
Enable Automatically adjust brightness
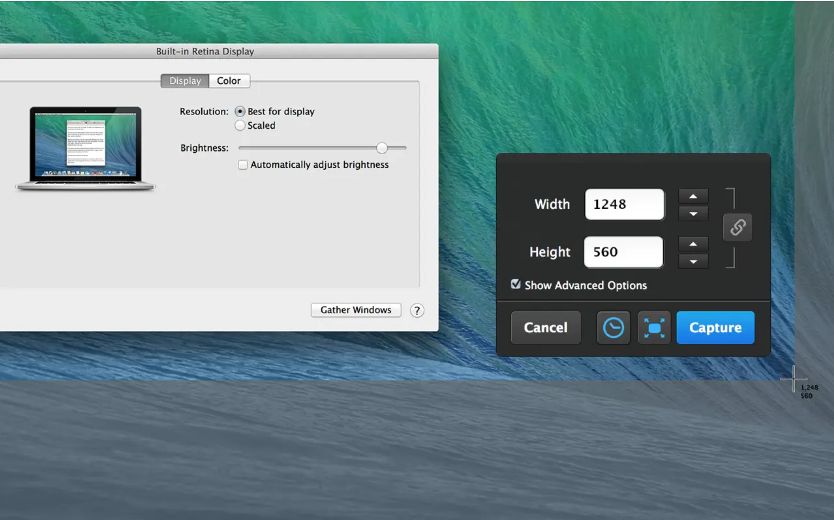click(x=243, y=165)
